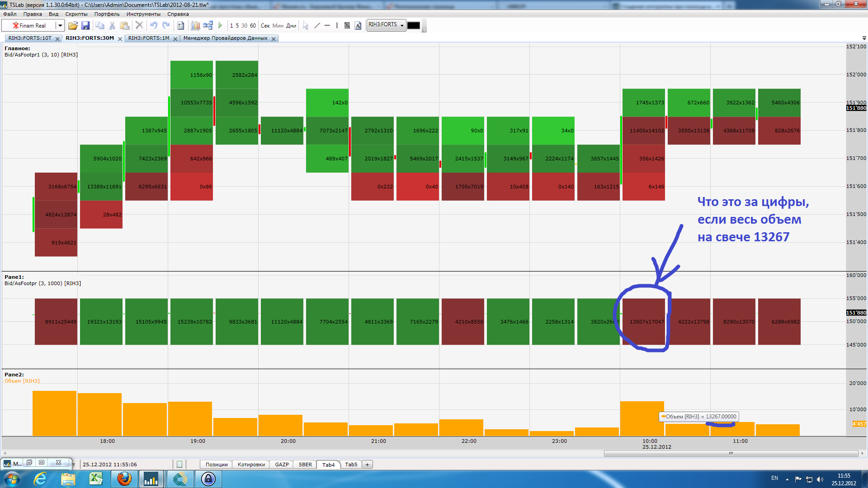Viewport: 868px width, 488px height.
Task: Toggle the Дни timeframe unit
Action: 291,26
